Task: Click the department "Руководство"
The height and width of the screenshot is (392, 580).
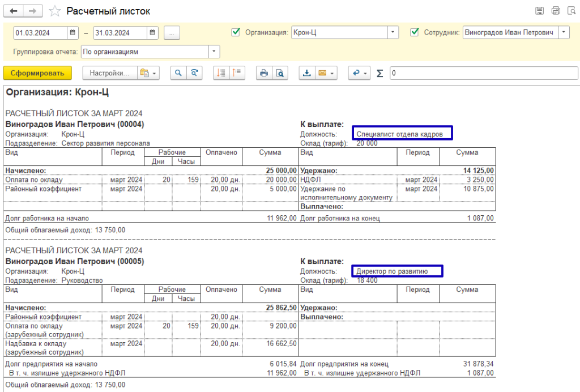Action: pos(82,280)
